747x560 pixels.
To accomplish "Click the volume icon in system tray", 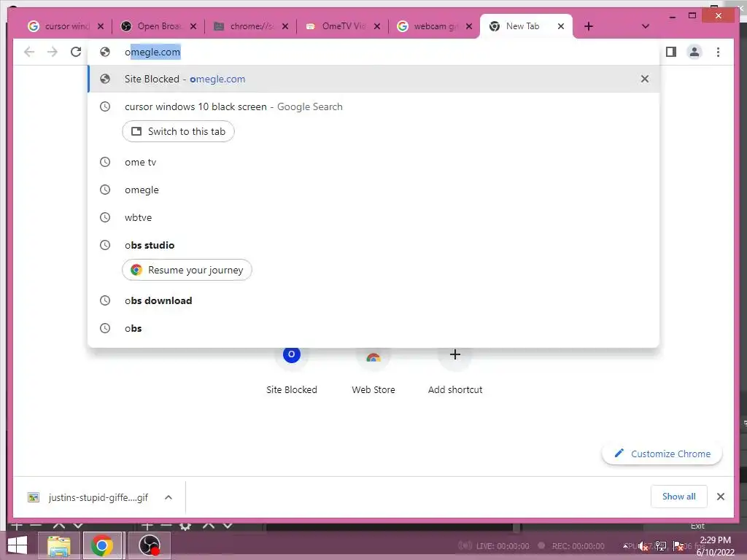I will tap(643, 546).
